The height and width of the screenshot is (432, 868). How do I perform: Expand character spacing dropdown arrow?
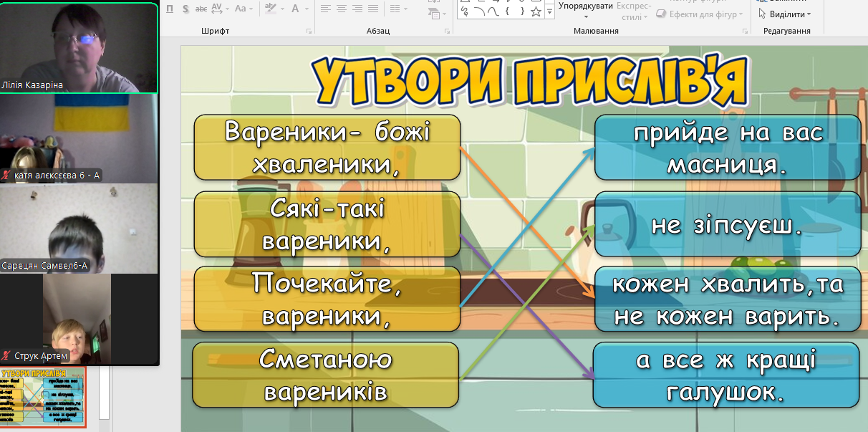coord(226,9)
